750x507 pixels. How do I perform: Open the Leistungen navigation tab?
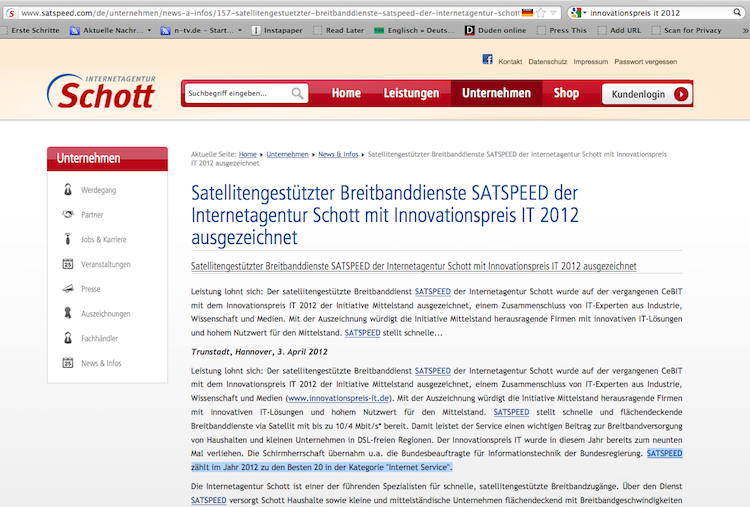pos(411,93)
